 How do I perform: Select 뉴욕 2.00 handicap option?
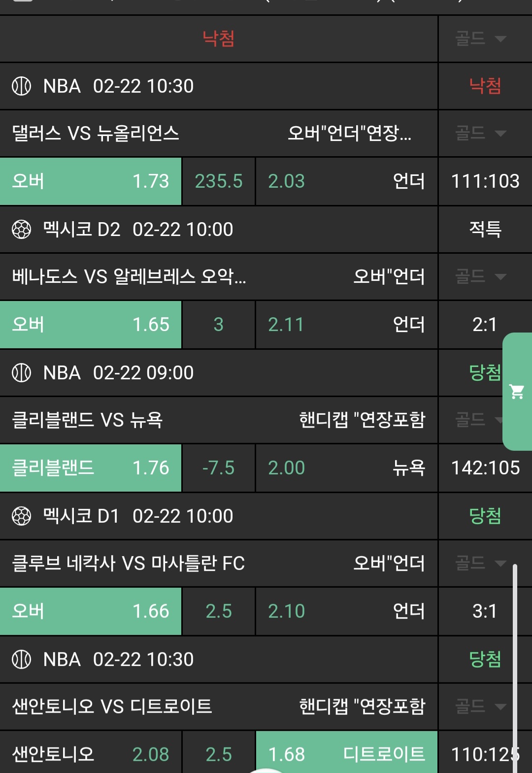[x=346, y=468]
